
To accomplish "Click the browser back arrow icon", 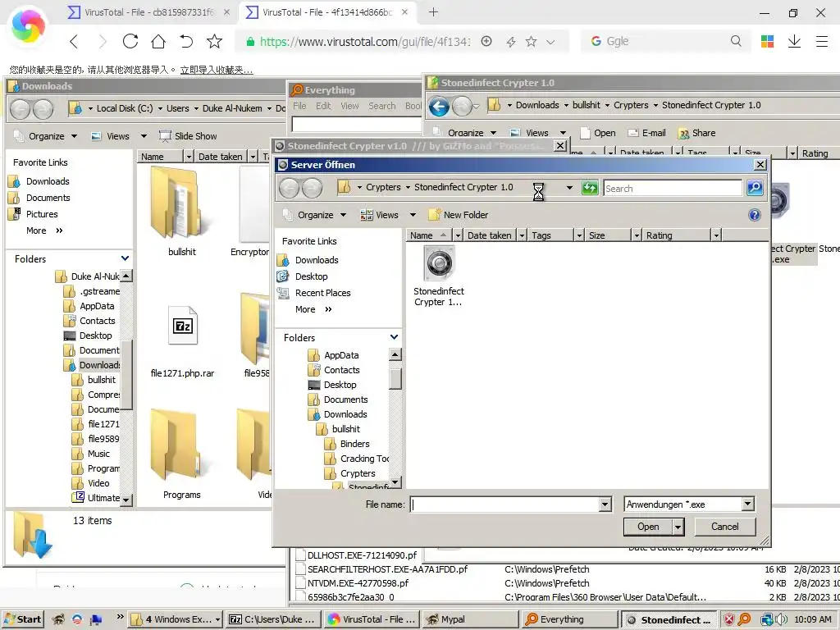I will coord(74,41).
